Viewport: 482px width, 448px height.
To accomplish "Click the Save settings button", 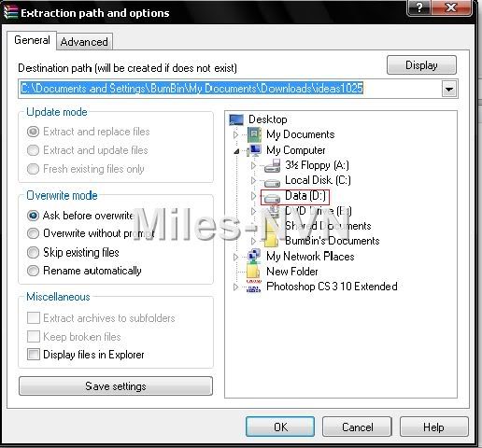I will tap(116, 386).
